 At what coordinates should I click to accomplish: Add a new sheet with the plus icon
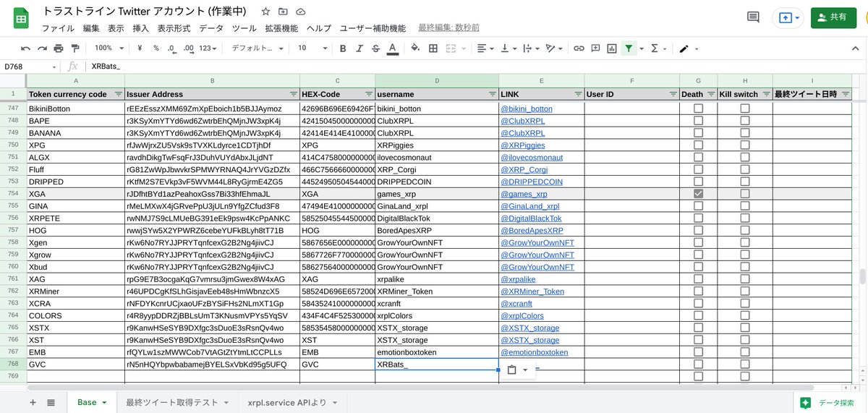coord(33,402)
